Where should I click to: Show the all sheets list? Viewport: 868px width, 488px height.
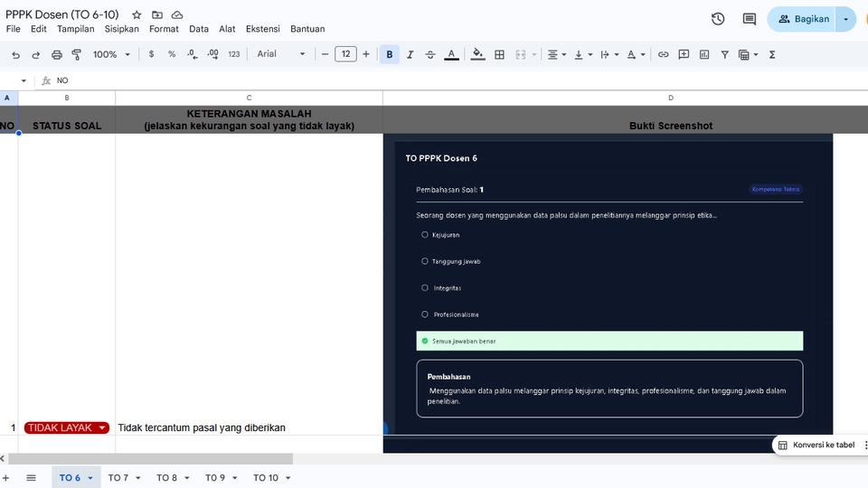(31, 477)
